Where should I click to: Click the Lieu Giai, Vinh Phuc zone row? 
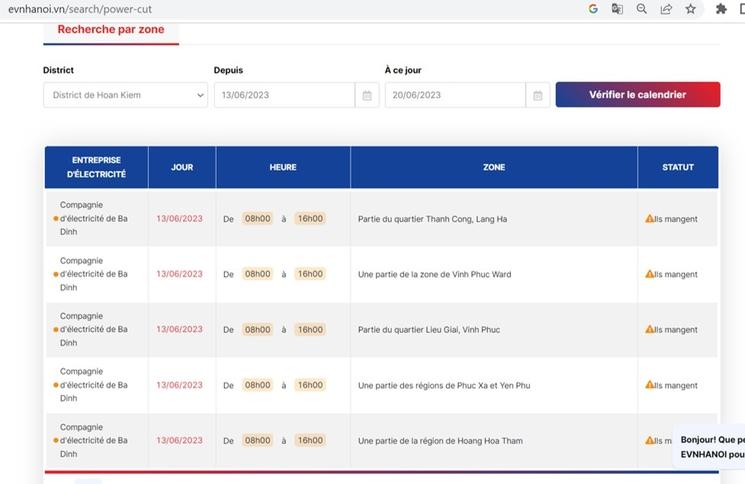click(x=429, y=329)
